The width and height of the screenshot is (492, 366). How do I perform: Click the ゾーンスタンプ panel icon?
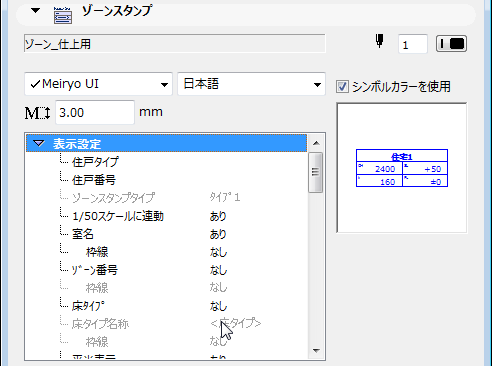click(63, 16)
